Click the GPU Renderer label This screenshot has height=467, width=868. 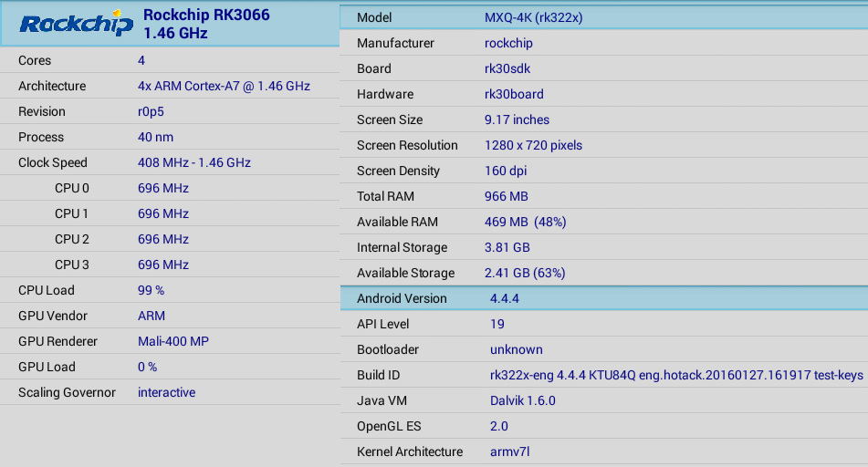pos(58,341)
